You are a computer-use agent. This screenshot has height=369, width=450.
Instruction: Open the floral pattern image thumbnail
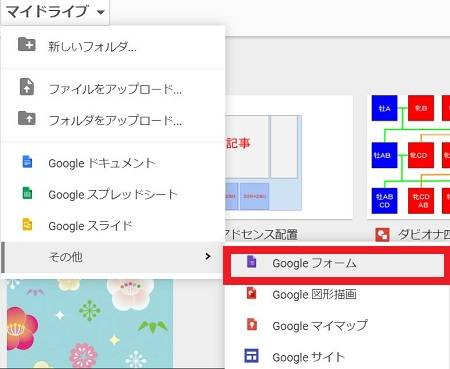pos(90,323)
